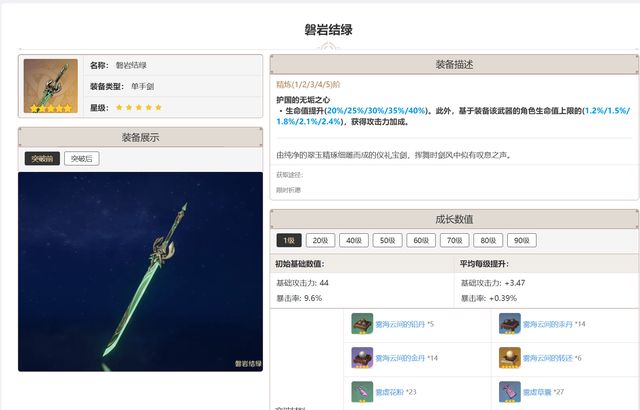Click the 暴击率: 9.6% value
Viewport: 640px width, 410px height.
click(x=299, y=298)
